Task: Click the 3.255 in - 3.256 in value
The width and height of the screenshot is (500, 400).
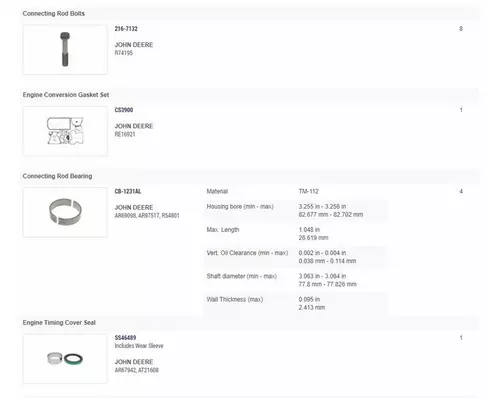Action: click(322, 207)
